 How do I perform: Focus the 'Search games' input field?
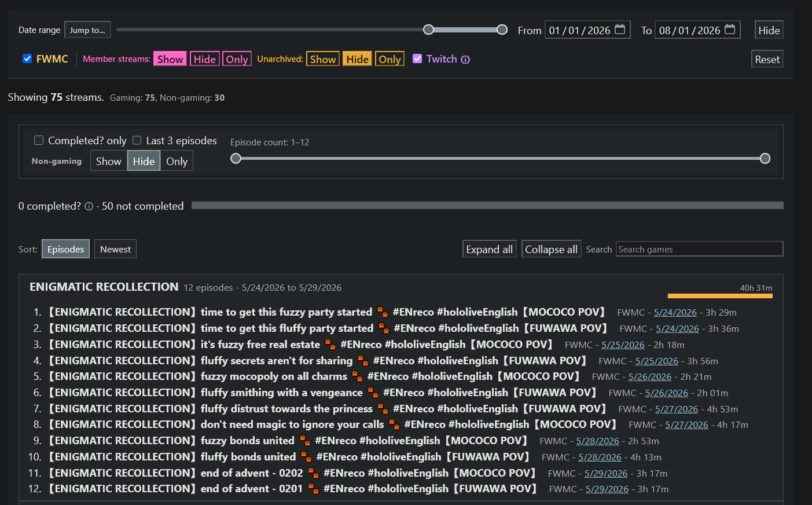[700, 249]
